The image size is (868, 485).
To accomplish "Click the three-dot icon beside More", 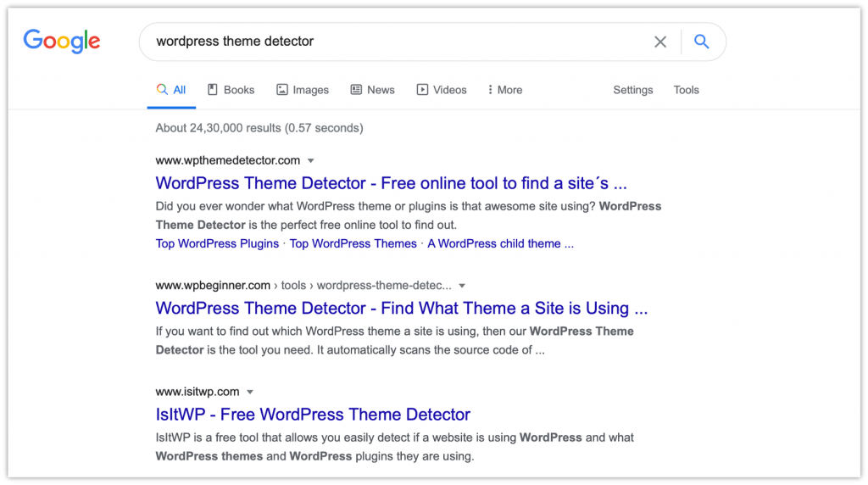I will (x=490, y=89).
